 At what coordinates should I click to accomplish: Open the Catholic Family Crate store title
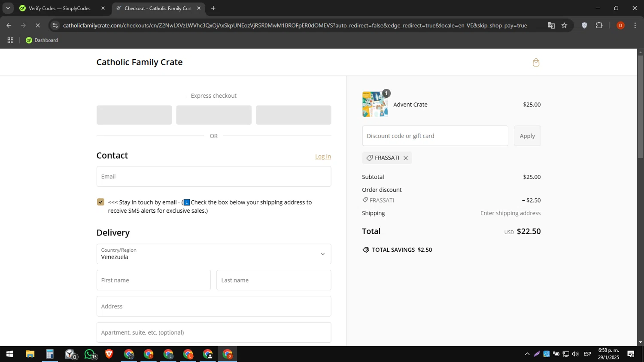tap(140, 62)
